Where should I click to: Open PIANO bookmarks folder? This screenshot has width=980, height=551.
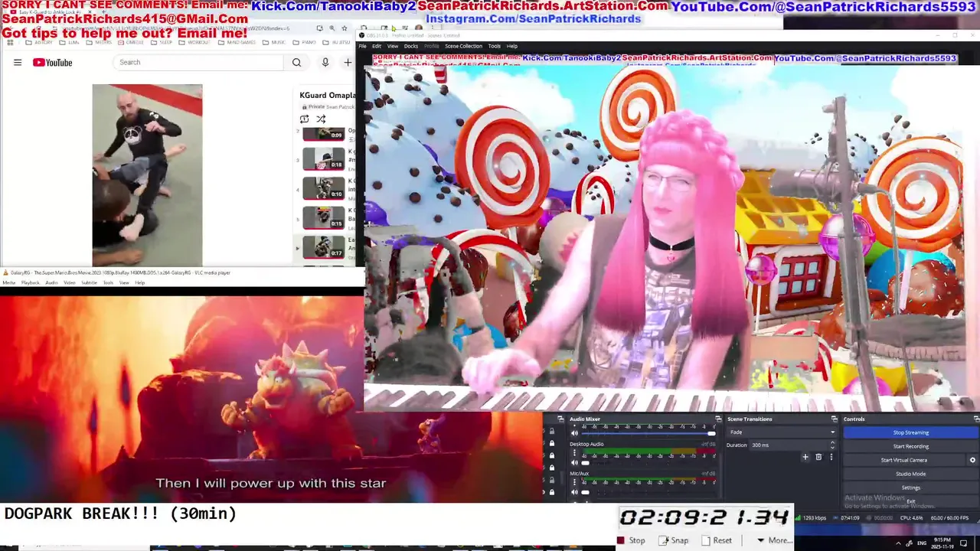305,42
